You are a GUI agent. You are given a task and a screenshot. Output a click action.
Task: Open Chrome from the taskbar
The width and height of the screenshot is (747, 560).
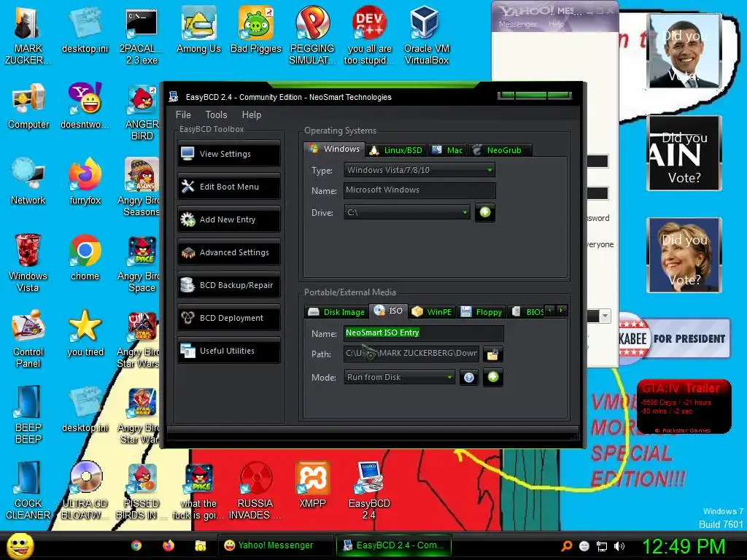click(136, 545)
